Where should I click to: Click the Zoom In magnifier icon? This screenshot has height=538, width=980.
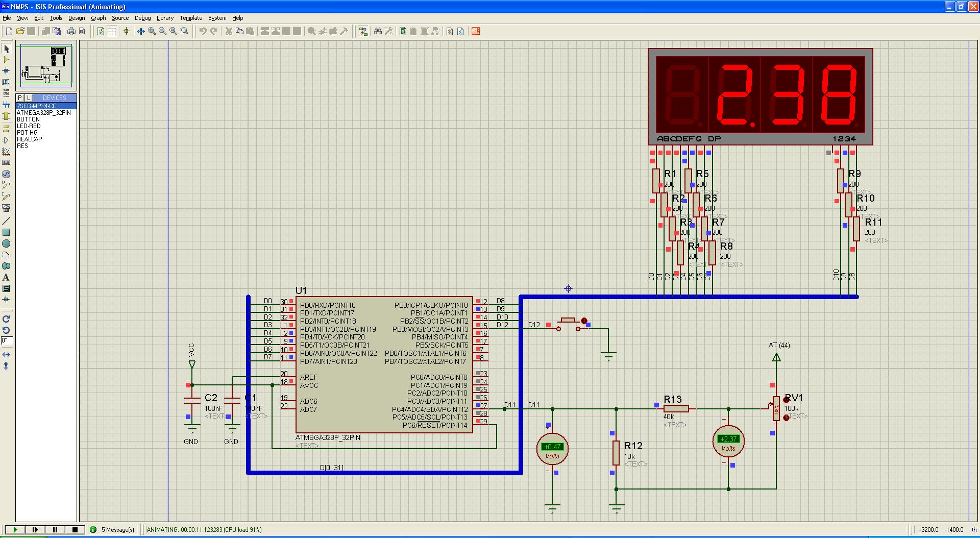pyautogui.click(x=152, y=32)
